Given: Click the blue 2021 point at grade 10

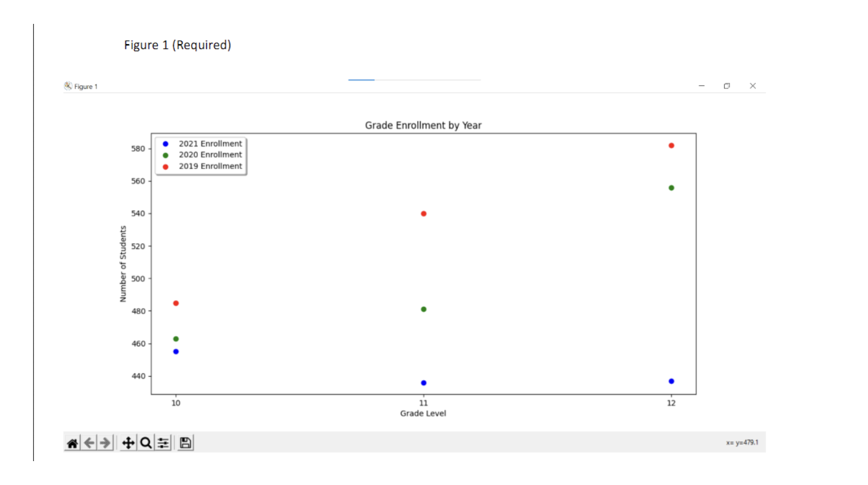Looking at the screenshot, I should pyautogui.click(x=176, y=352).
